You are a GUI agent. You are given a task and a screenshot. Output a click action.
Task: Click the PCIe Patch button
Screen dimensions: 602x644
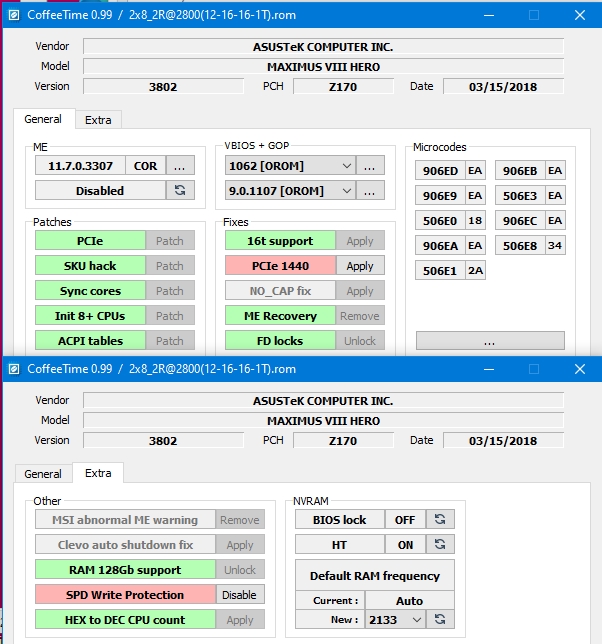pos(170,241)
